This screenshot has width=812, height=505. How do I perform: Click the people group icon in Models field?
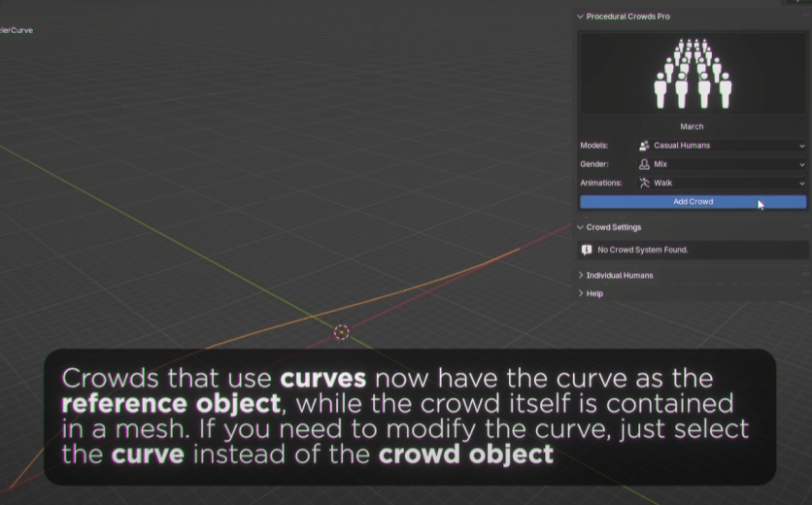click(x=645, y=146)
